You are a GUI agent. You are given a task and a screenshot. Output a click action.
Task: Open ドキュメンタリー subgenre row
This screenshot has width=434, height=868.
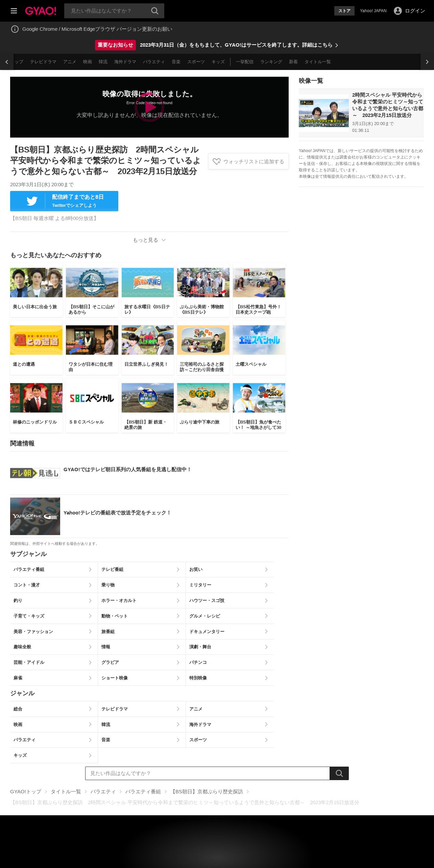(230, 632)
